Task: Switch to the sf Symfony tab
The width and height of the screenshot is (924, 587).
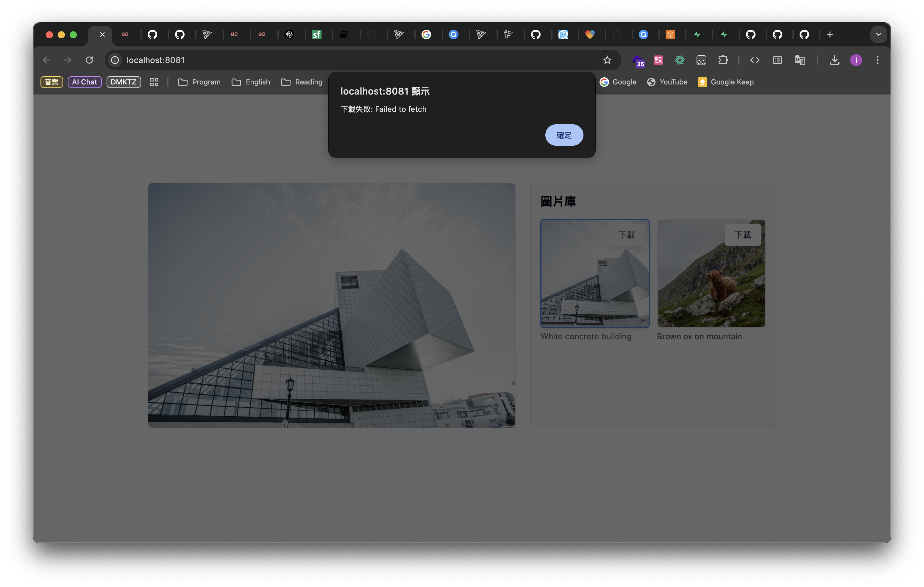Action: (x=316, y=34)
